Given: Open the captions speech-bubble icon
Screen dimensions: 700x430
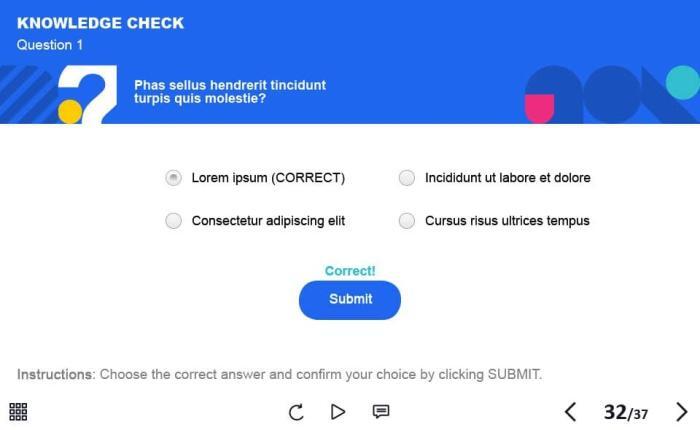Looking at the screenshot, I should pos(381,412).
